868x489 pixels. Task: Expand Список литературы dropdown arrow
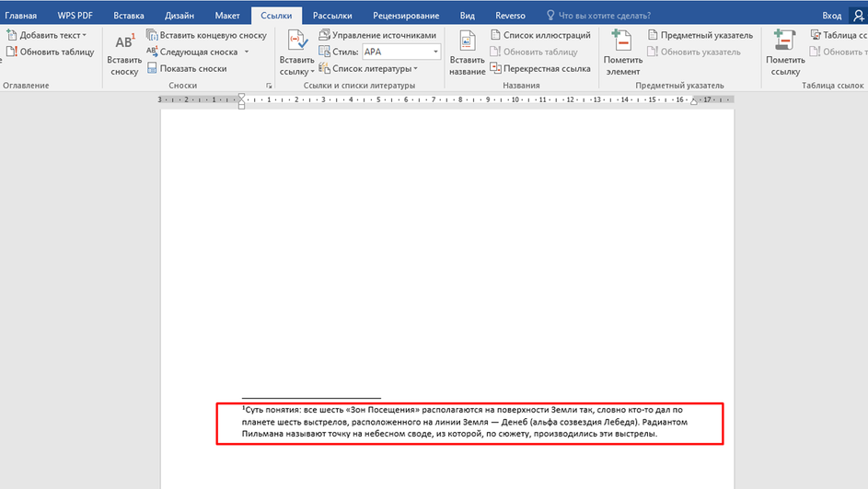pos(416,69)
